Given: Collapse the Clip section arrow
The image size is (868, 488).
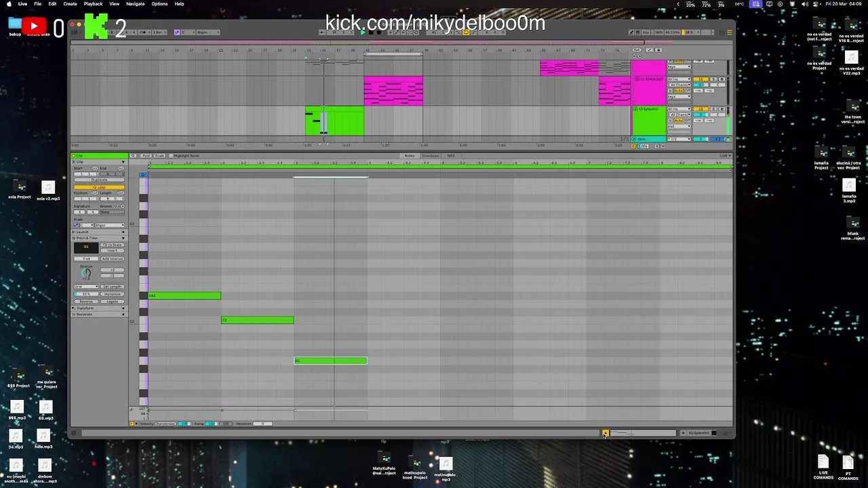Looking at the screenshot, I should 123,162.
